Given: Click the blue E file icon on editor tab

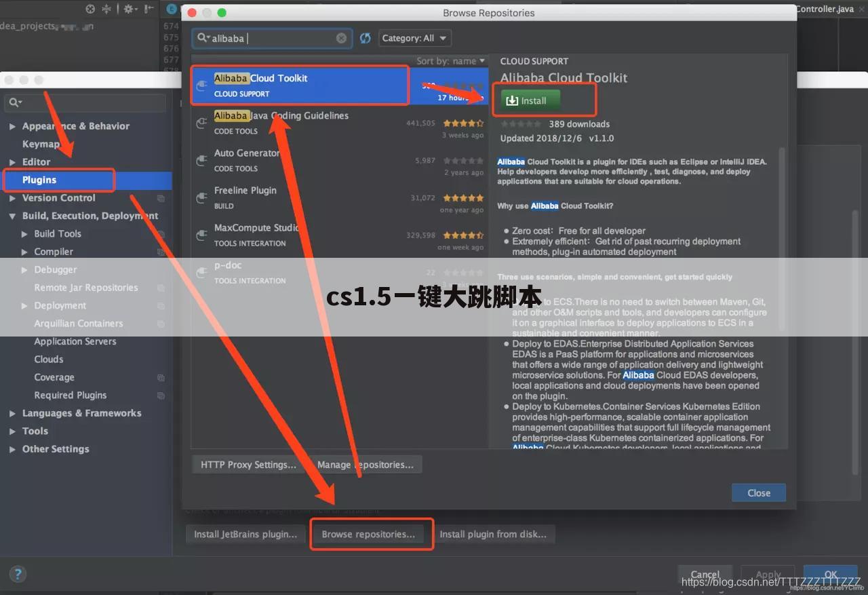Looking at the screenshot, I should 172,9.
